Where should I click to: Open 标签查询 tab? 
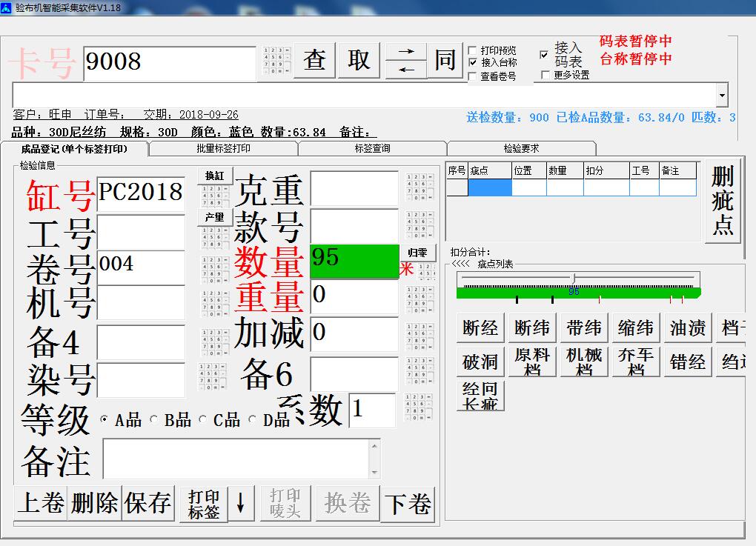click(x=372, y=148)
